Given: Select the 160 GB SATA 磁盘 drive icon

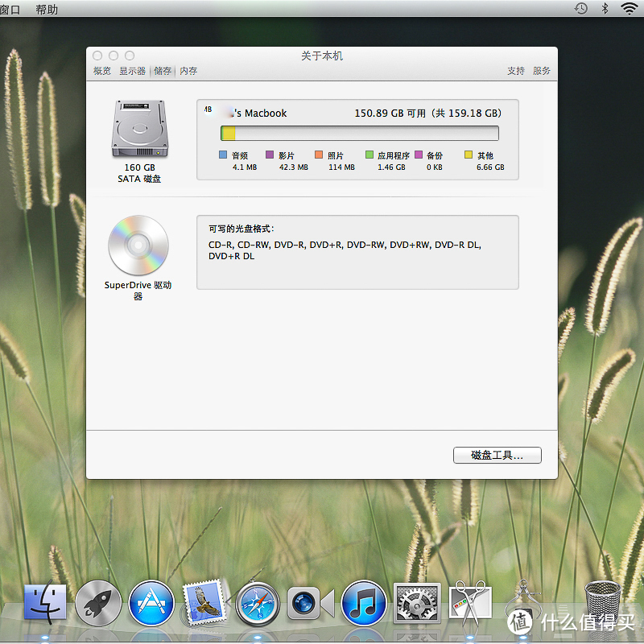Looking at the screenshot, I should coord(138,129).
